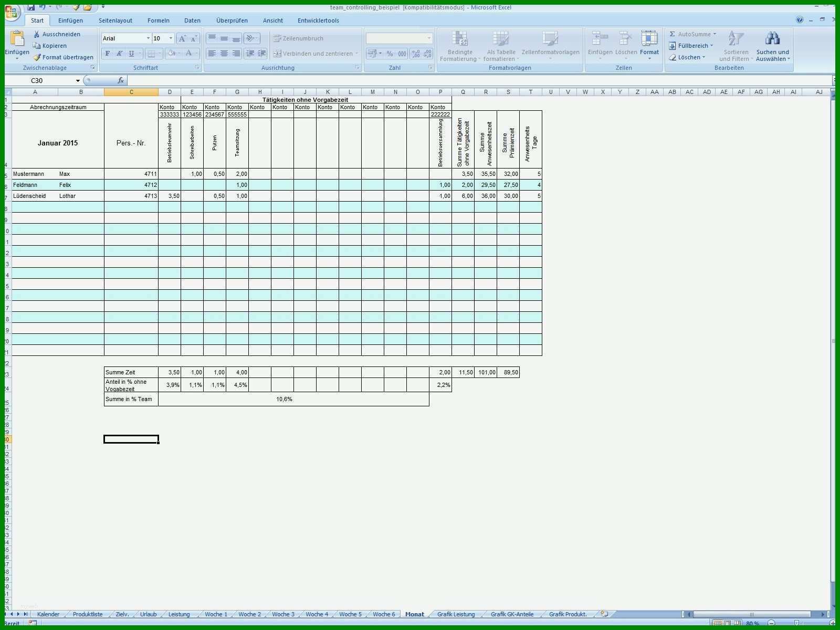
Task: Align text left
Action: pyautogui.click(x=212, y=54)
